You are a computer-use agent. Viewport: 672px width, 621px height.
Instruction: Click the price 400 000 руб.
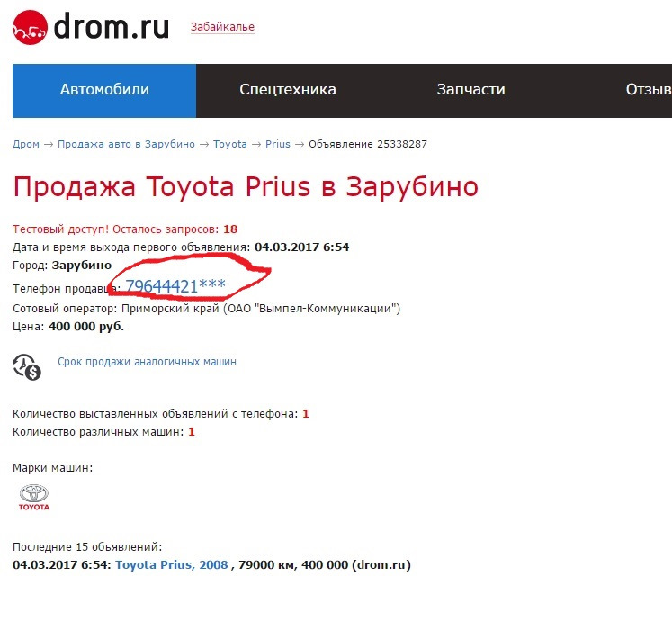tap(86, 327)
